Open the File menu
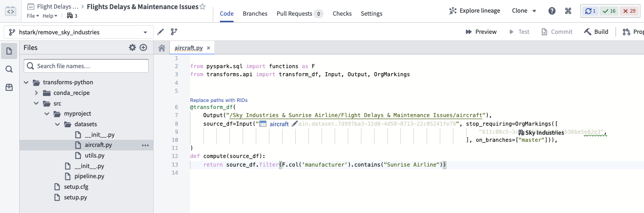 [x=32, y=16]
